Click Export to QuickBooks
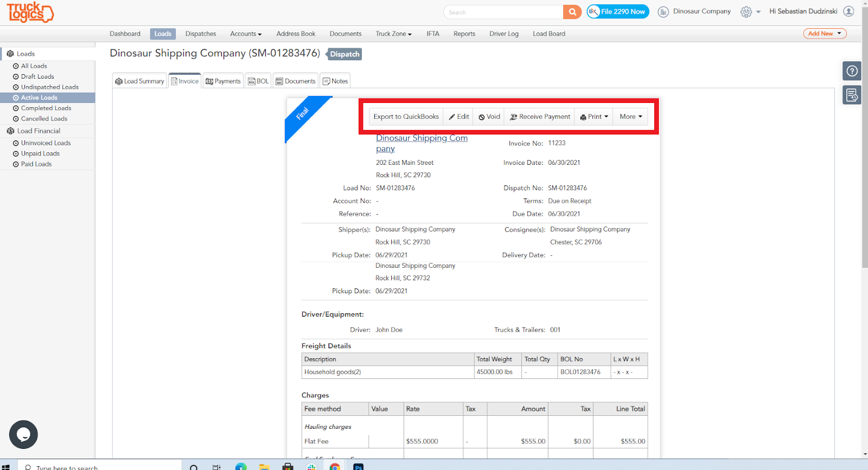This screenshot has width=868, height=470. coord(406,117)
